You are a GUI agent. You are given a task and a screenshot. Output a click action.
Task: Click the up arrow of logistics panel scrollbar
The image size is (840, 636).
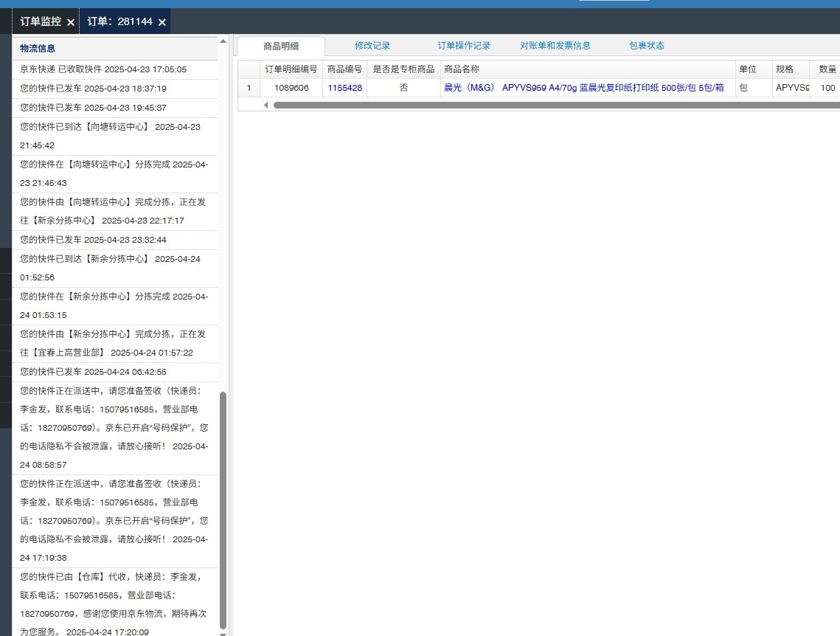[x=223, y=41]
